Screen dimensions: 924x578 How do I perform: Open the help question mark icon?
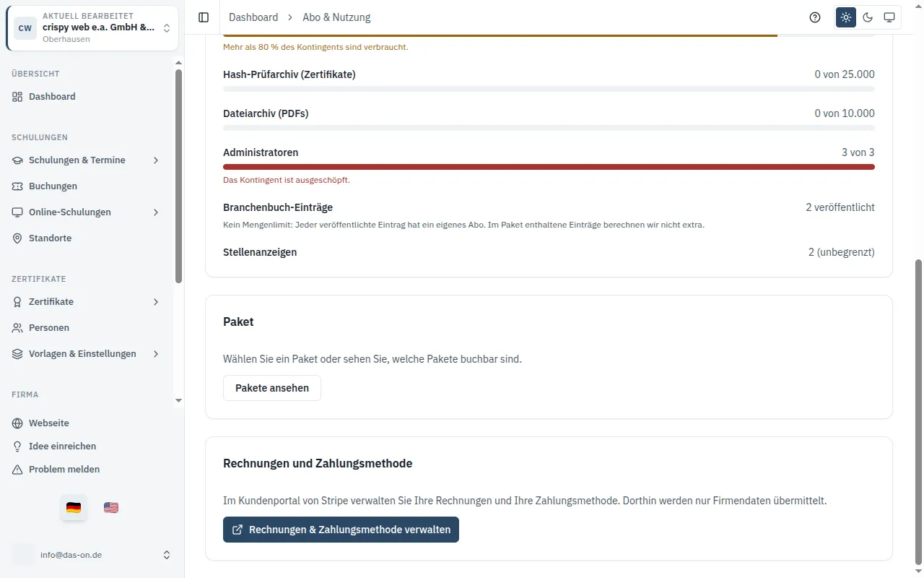pos(815,17)
